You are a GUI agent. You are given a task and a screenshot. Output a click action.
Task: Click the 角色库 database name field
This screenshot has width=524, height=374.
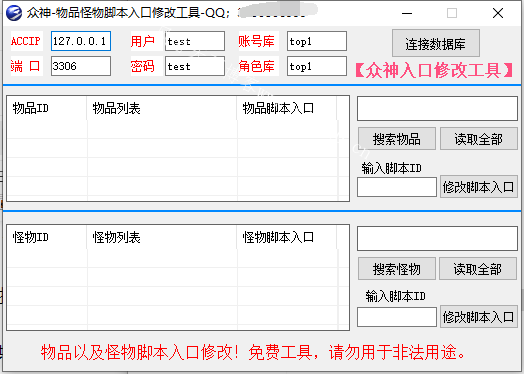[317, 66]
